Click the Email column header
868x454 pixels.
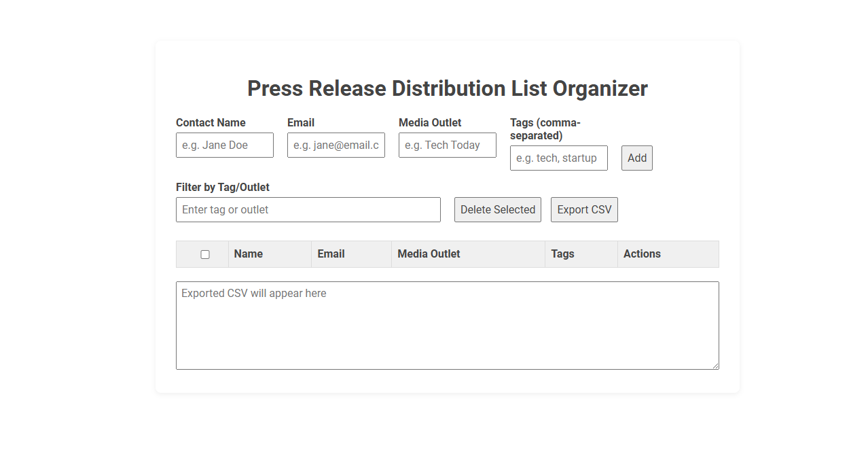pos(331,254)
